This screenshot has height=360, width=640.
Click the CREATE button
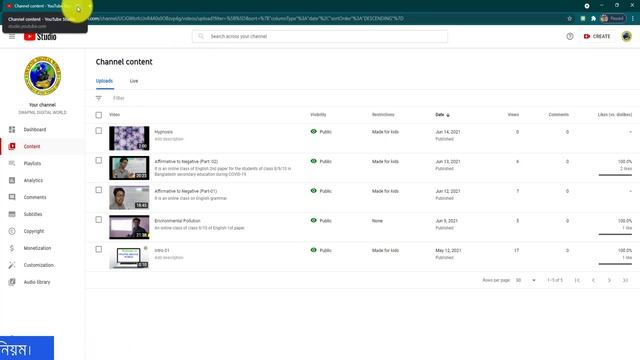(597, 36)
